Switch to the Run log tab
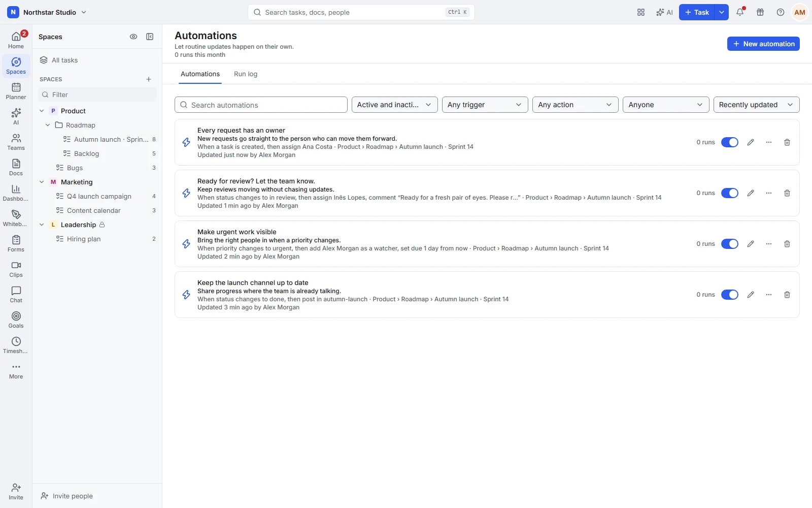 (x=246, y=74)
